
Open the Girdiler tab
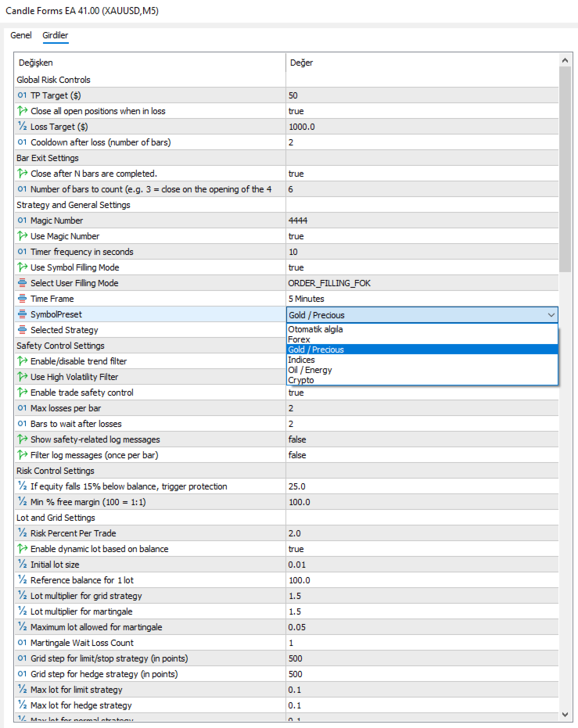[x=56, y=35]
